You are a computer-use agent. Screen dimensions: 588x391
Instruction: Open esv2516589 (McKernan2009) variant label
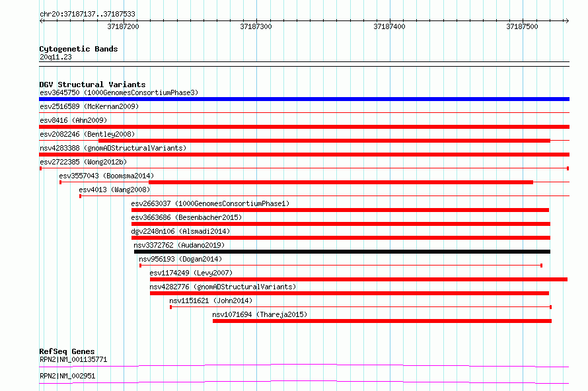pyautogui.click(x=89, y=106)
